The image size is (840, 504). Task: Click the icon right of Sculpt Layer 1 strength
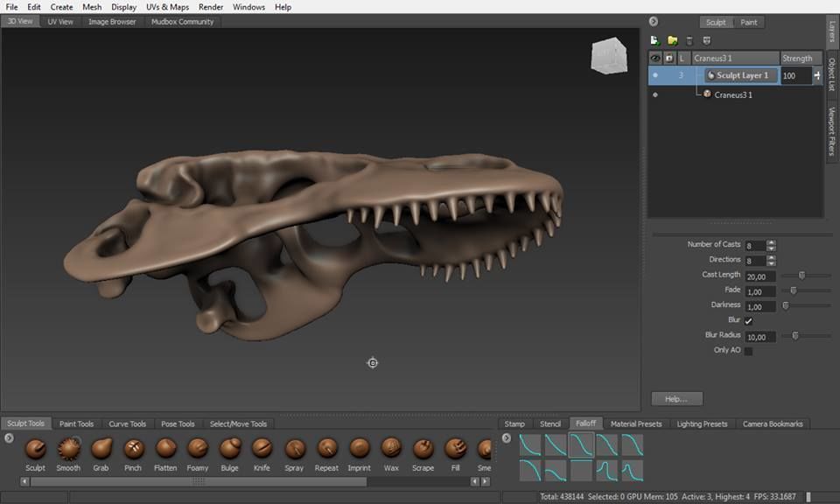point(817,75)
